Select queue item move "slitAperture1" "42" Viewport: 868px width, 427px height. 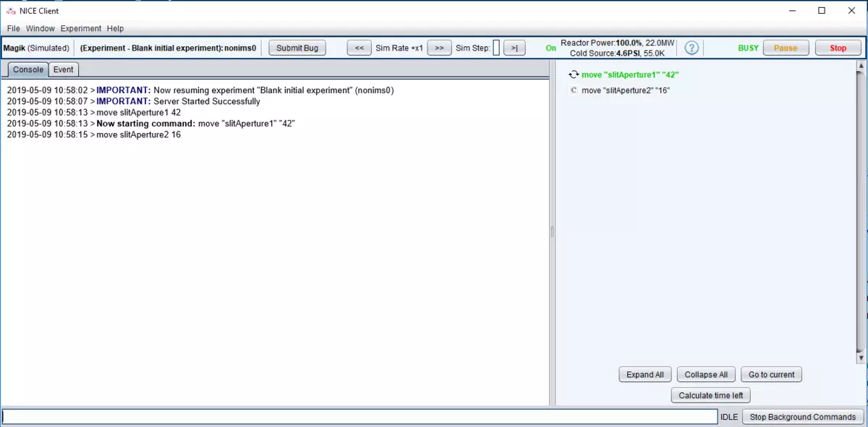pyautogui.click(x=630, y=74)
